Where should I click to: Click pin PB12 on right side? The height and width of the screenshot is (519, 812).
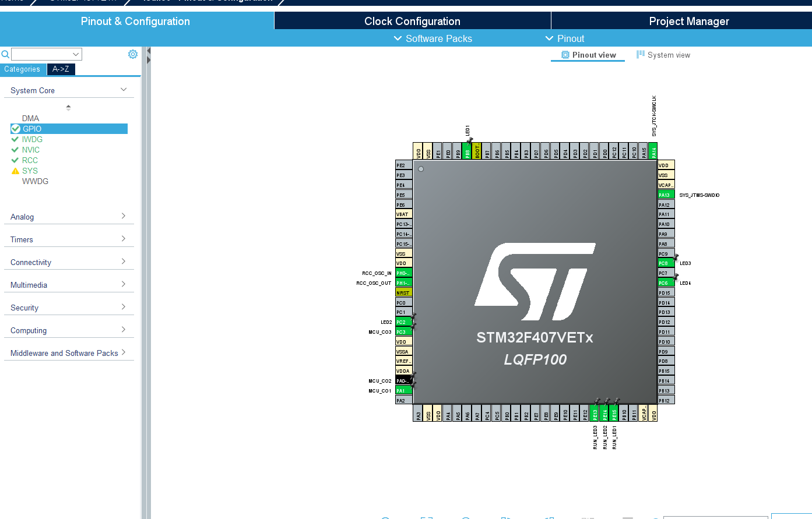tap(666, 400)
